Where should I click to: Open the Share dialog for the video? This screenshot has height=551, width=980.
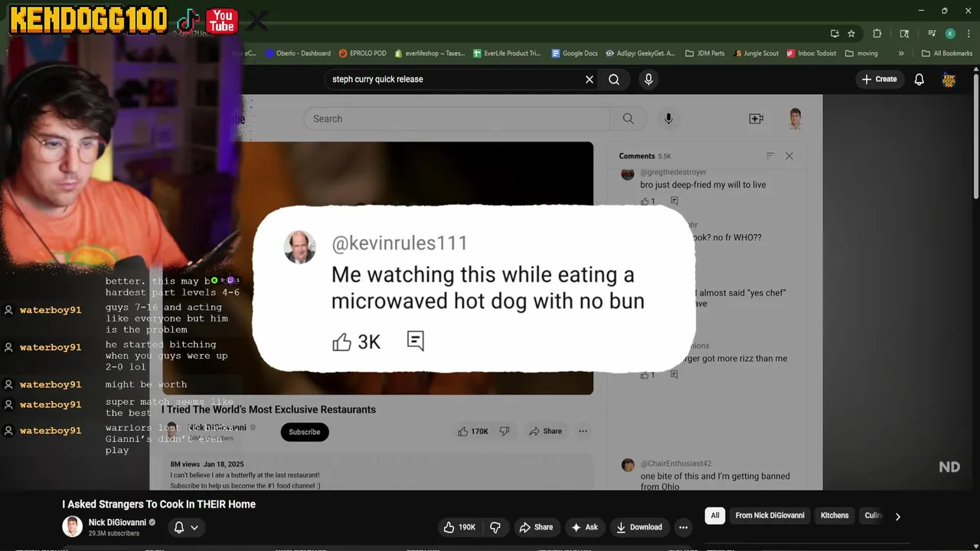pos(536,527)
